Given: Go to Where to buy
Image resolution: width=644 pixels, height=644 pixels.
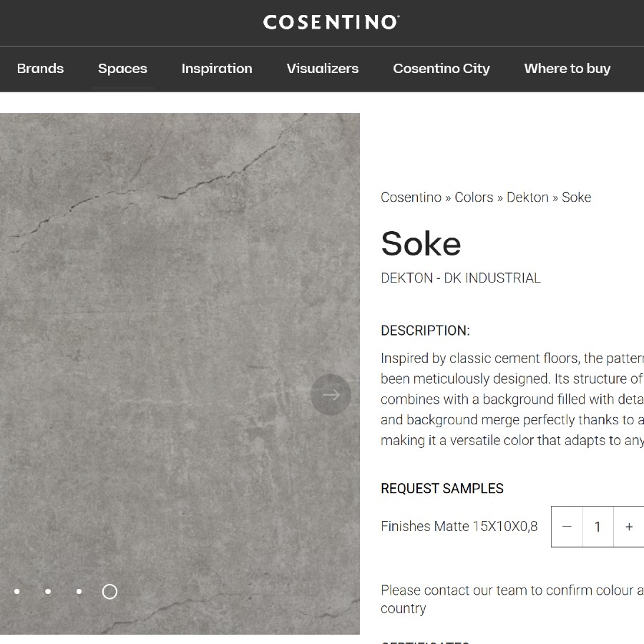Looking at the screenshot, I should tap(567, 69).
